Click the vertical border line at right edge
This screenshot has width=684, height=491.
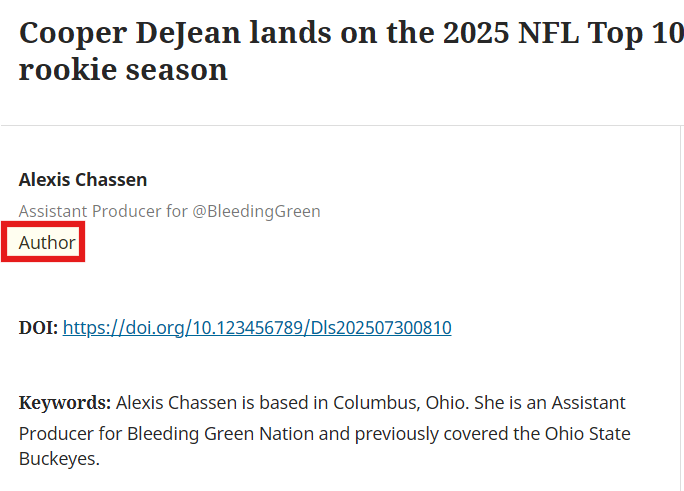681,305
